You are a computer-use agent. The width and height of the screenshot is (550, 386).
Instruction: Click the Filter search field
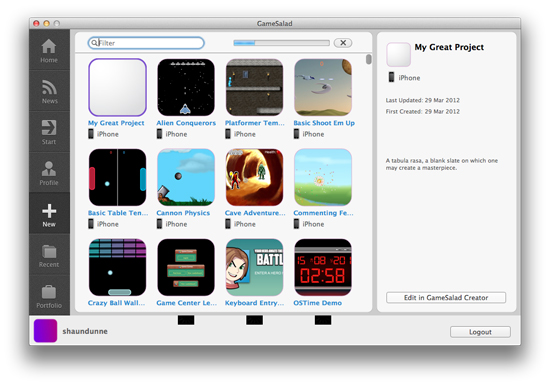click(146, 43)
